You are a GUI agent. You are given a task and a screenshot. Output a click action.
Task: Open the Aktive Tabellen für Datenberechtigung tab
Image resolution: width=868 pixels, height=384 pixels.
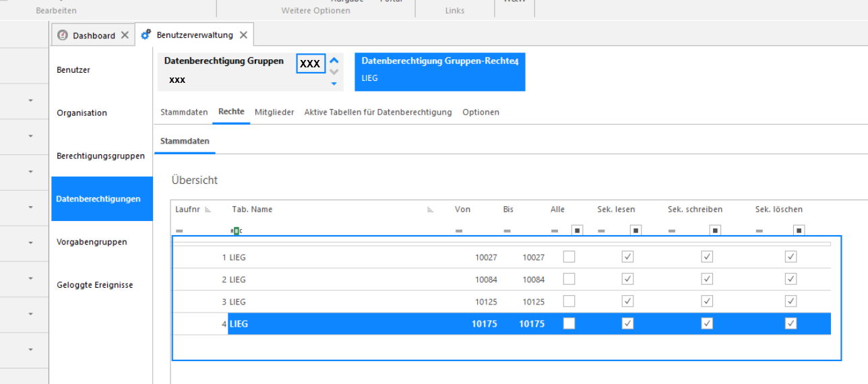[x=378, y=112]
